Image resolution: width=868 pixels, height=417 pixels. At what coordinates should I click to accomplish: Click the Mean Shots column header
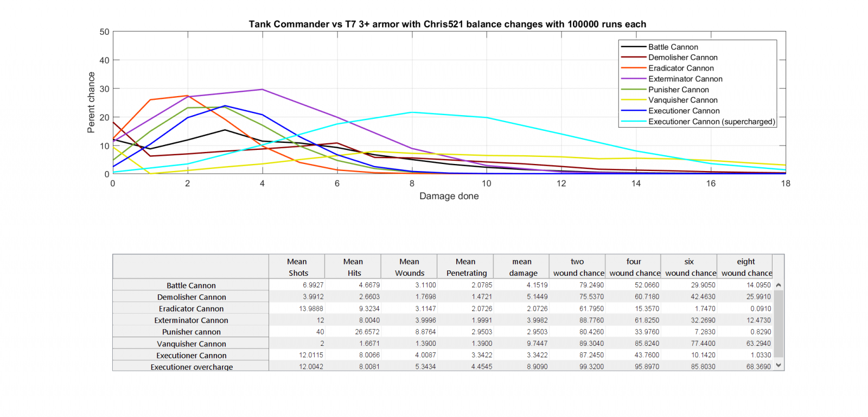click(x=297, y=267)
